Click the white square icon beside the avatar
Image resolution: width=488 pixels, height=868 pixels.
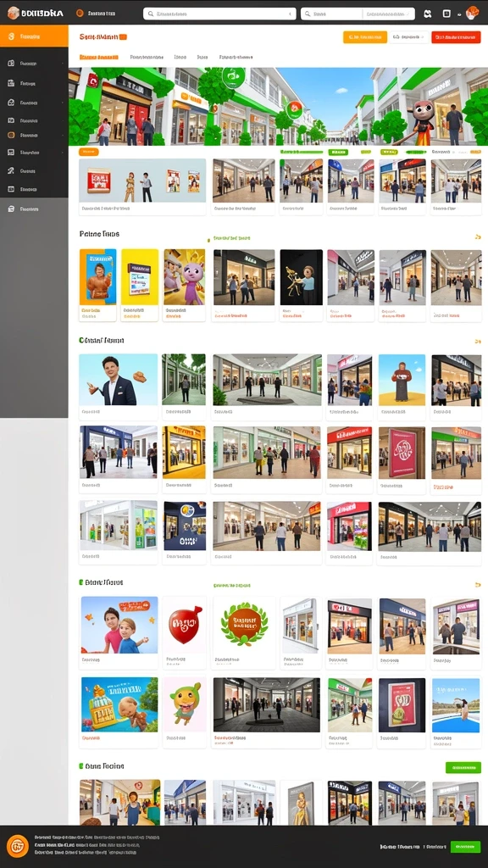[446, 14]
